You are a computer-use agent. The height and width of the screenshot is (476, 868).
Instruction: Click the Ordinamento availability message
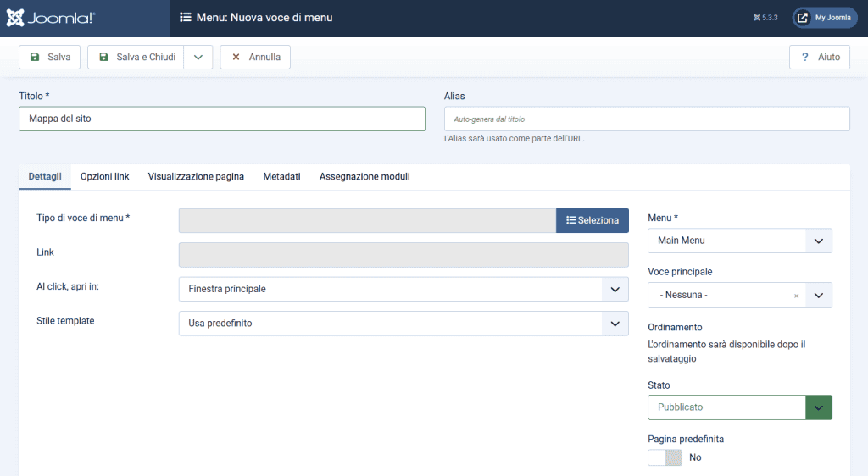point(726,351)
